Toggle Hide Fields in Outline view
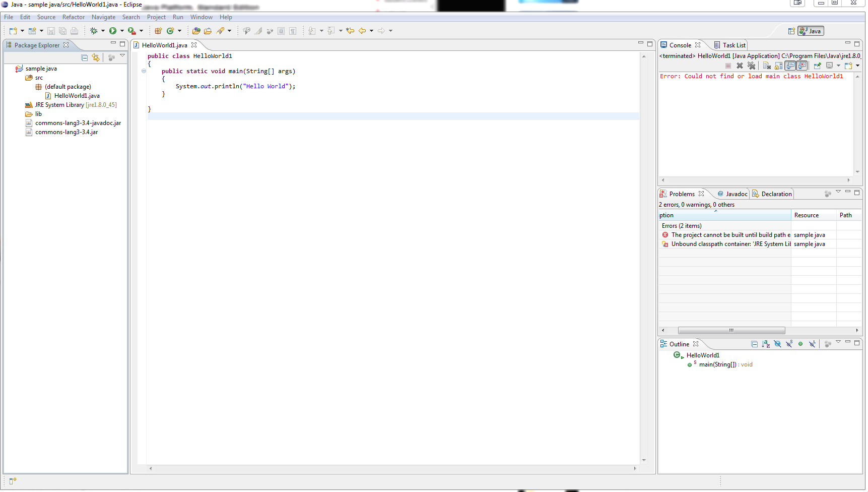This screenshot has width=868, height=492. point(777,344)
